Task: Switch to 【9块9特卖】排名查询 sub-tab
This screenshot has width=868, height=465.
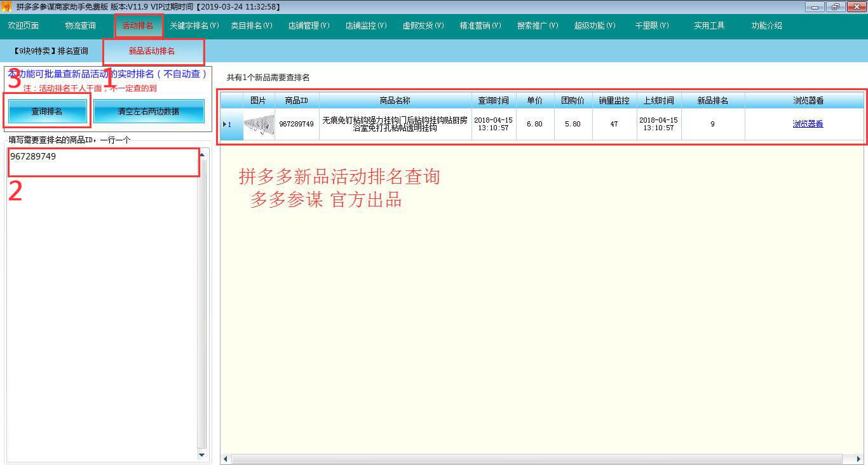Action: [50, 51]
